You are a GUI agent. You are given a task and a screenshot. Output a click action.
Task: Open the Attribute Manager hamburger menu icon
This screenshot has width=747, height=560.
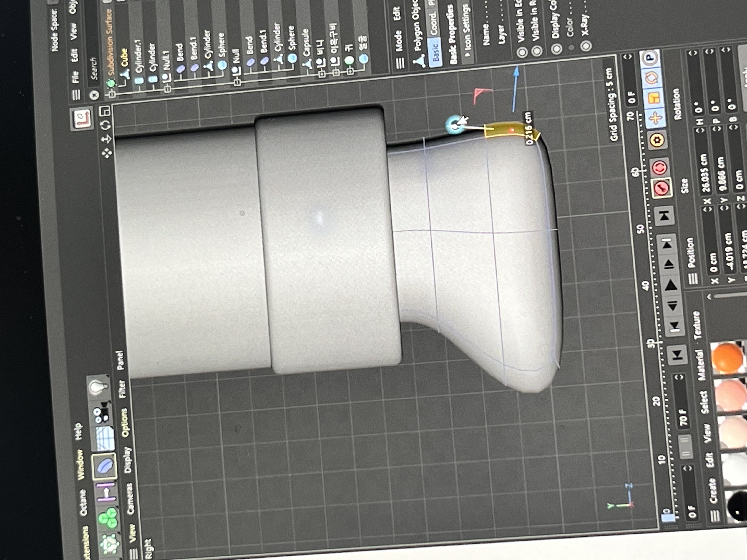click(x=400, y=63)
